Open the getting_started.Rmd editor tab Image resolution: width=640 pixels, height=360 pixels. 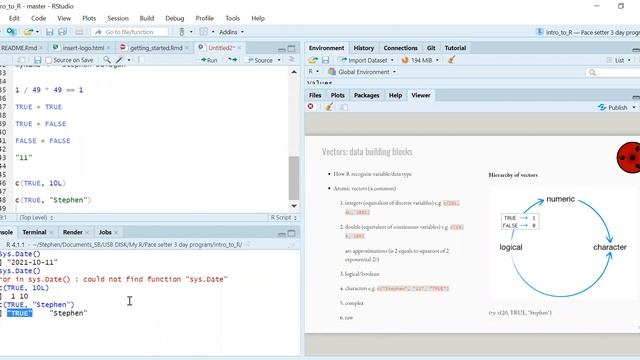[156, 48]
